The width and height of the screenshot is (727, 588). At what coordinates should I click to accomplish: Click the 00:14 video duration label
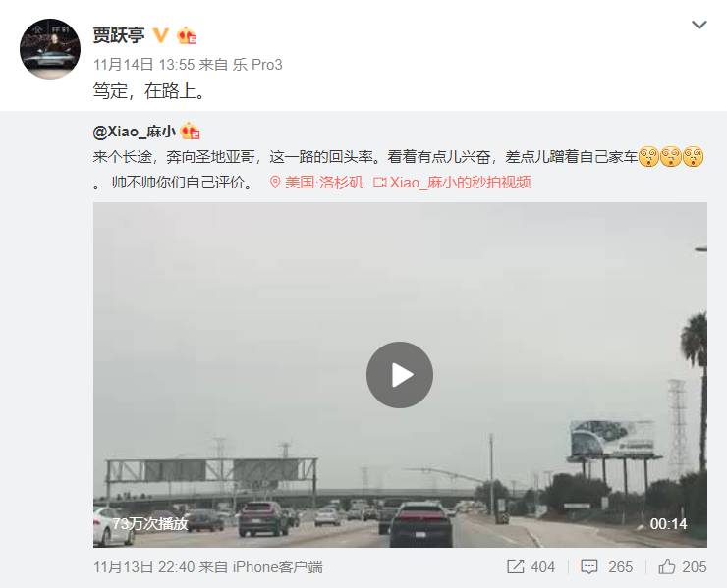coord(668,524)
